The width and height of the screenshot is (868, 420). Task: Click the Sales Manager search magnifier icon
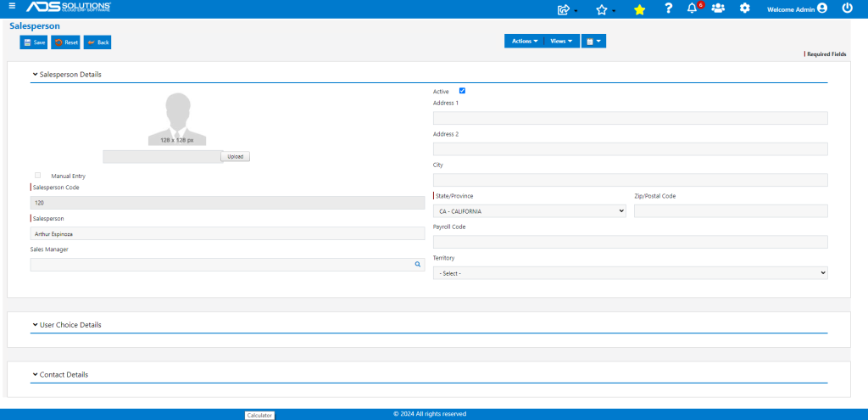tap(418, 265)
